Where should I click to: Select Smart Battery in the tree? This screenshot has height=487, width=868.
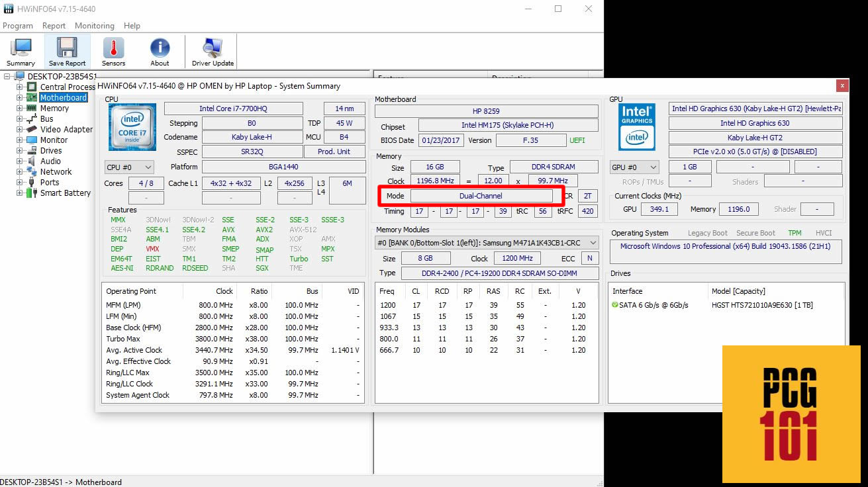click(x=65, y=193)
